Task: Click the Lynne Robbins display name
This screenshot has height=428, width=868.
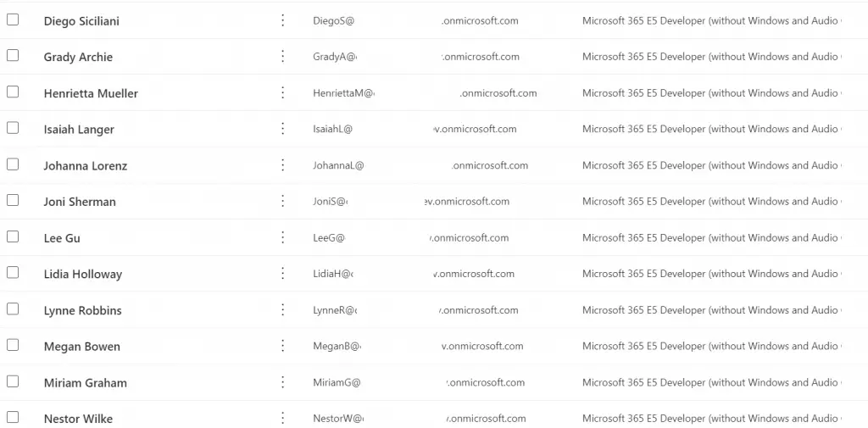Action: [83, 310]
